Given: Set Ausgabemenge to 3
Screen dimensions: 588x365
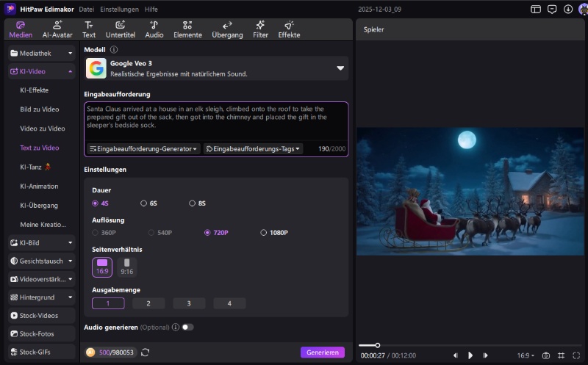Looking at the screenshot, I should [189, 303].
